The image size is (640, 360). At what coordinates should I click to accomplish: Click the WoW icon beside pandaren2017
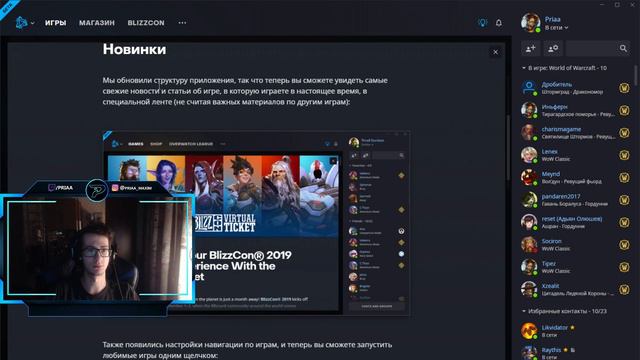(624, 200)
